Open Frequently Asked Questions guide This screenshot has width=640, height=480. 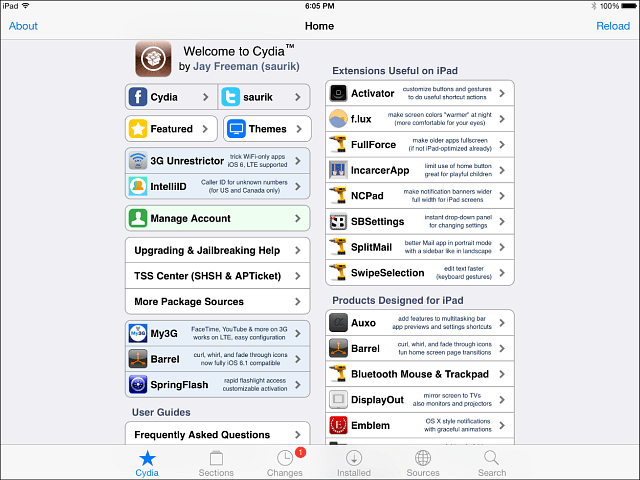[x=218, y=433]
